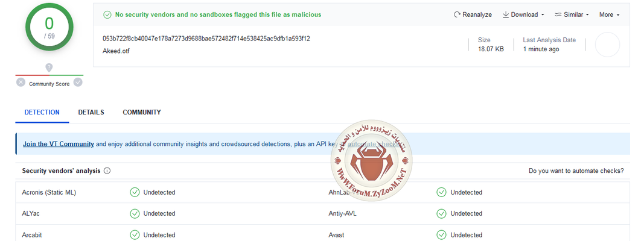Click the ALYac vendor name

(x=31, y=213)
